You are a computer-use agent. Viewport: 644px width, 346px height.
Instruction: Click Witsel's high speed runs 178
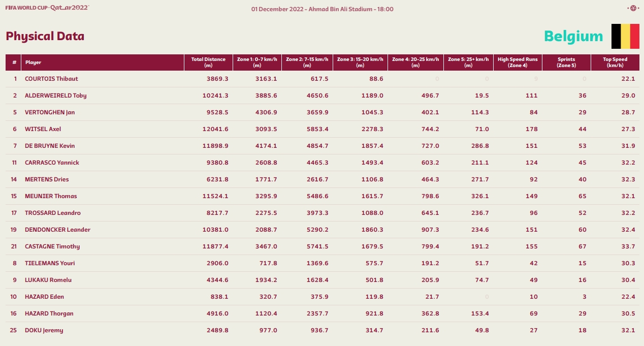[x=533, y=129]
